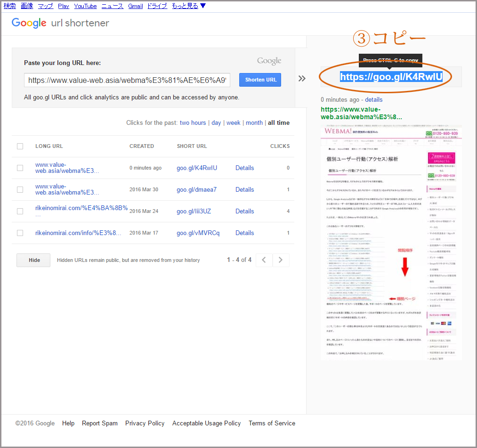The width and height of the screenshot is (477, 448).
Task: Open the goo.gl/dmaea7 short URL
Action: 196,189
